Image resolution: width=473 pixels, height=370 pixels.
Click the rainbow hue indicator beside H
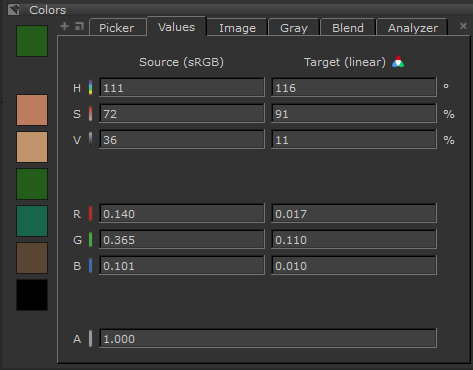pos(90,88)
